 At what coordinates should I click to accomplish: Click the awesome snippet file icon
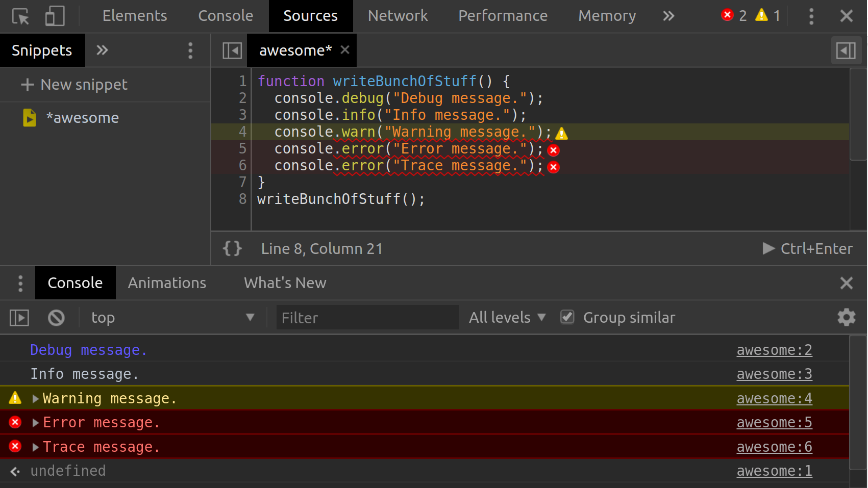pyautogui.click(x=30, y=118)
